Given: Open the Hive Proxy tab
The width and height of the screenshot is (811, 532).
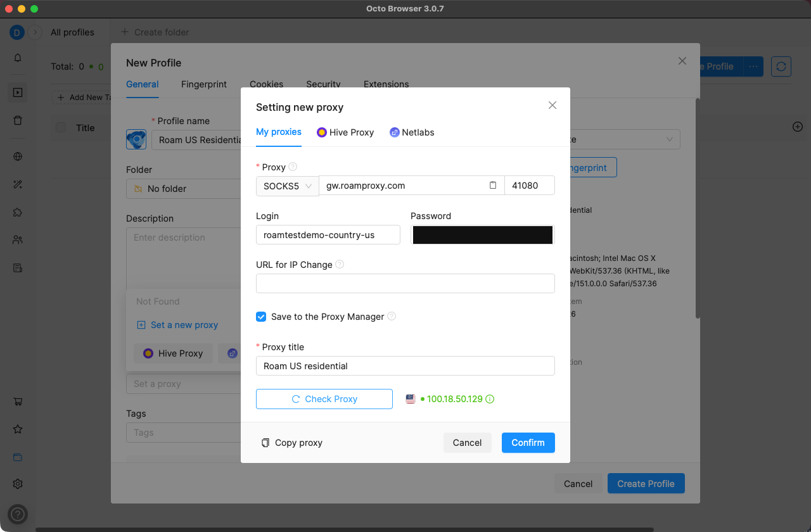Looking at the screenshot, I should tap(345, 132).
